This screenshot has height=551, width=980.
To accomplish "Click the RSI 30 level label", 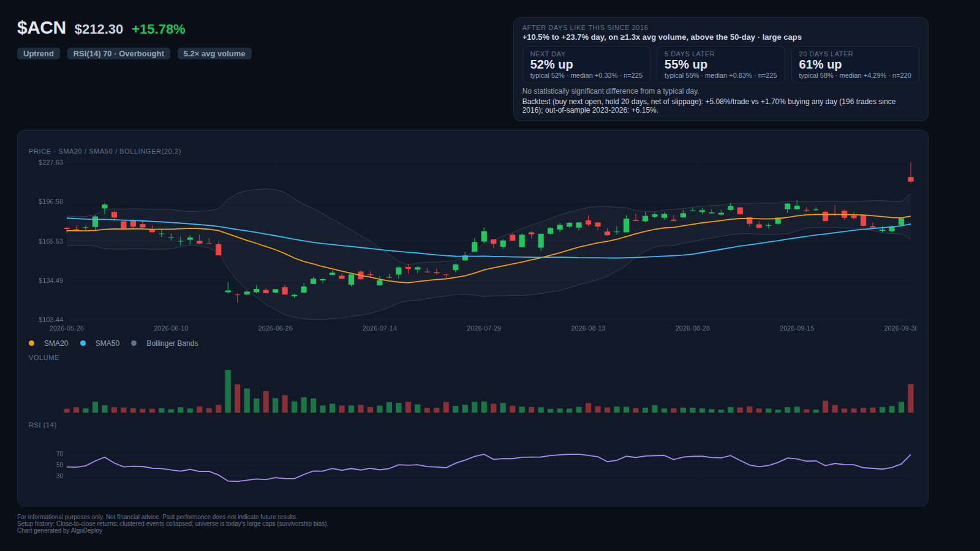I will (59, 476).
